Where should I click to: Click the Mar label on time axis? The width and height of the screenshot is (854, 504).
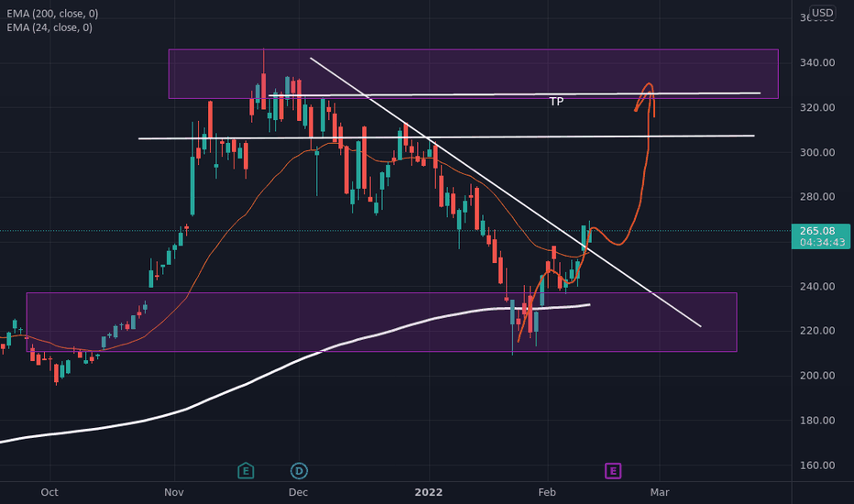[660, 493]
